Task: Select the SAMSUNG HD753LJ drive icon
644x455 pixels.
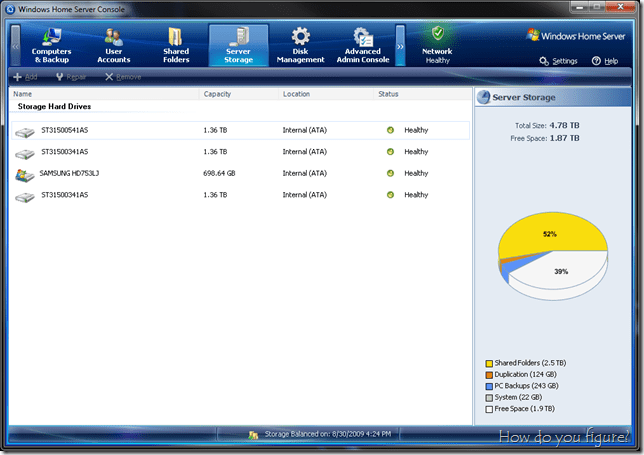Action: tap(25, 174)
